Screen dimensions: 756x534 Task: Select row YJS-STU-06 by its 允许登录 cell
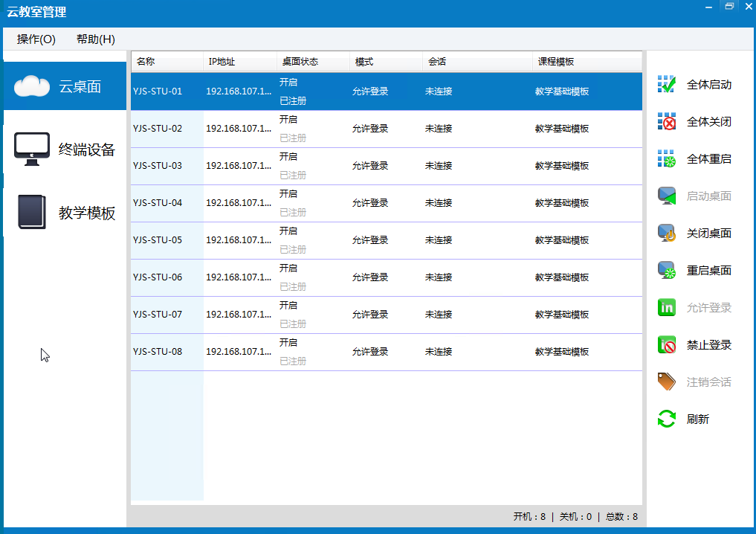pos(370,277)
